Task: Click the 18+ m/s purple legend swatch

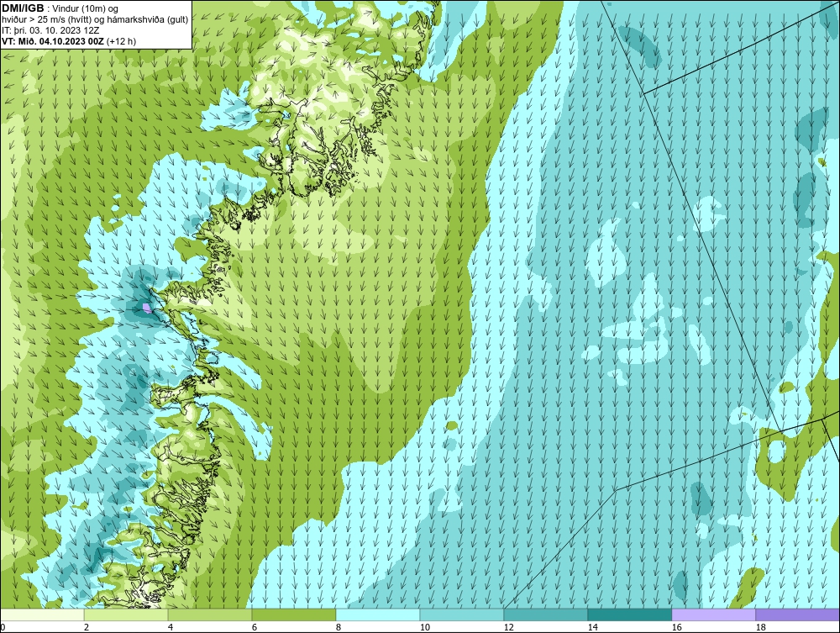Action: [797, 615]
